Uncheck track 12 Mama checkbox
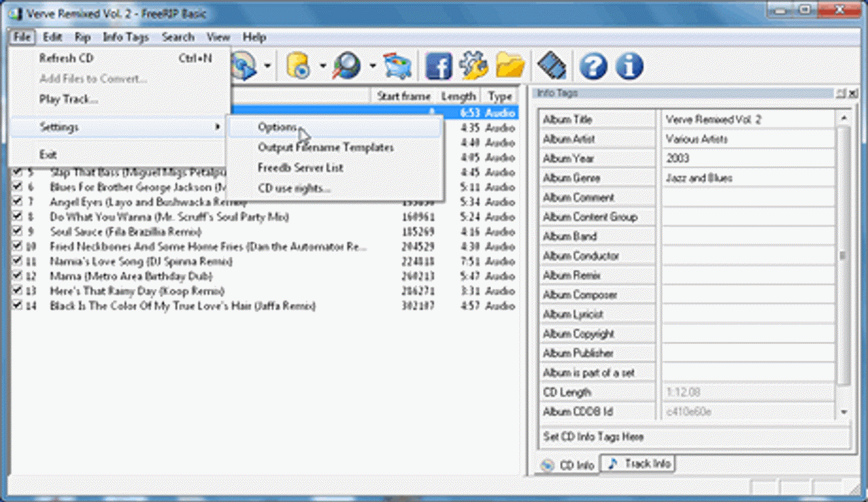Viewport: 868px width, 502px height. click(x=18, y=277)
